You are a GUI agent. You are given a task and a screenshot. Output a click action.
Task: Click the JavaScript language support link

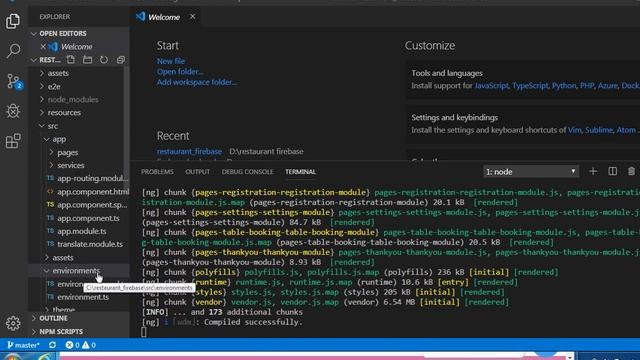(491, 85)
